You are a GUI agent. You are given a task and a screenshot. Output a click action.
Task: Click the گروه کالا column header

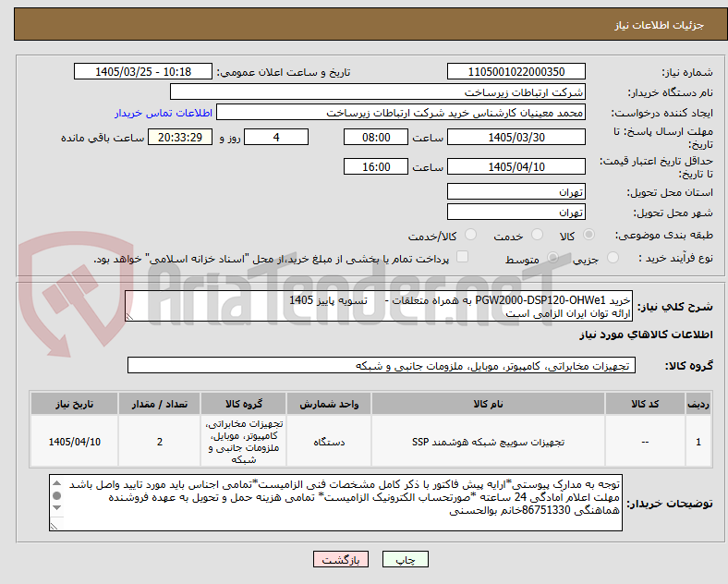244,404
